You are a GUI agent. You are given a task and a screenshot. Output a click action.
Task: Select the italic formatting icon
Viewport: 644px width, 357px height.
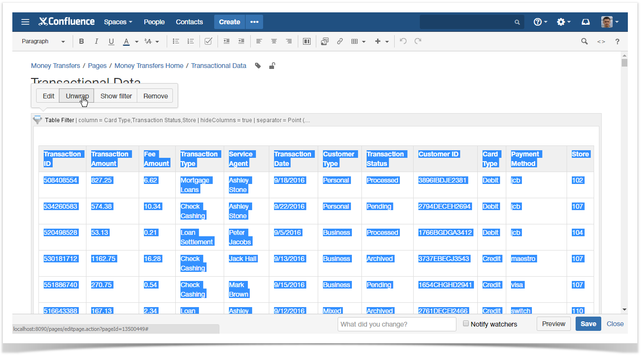96,41
